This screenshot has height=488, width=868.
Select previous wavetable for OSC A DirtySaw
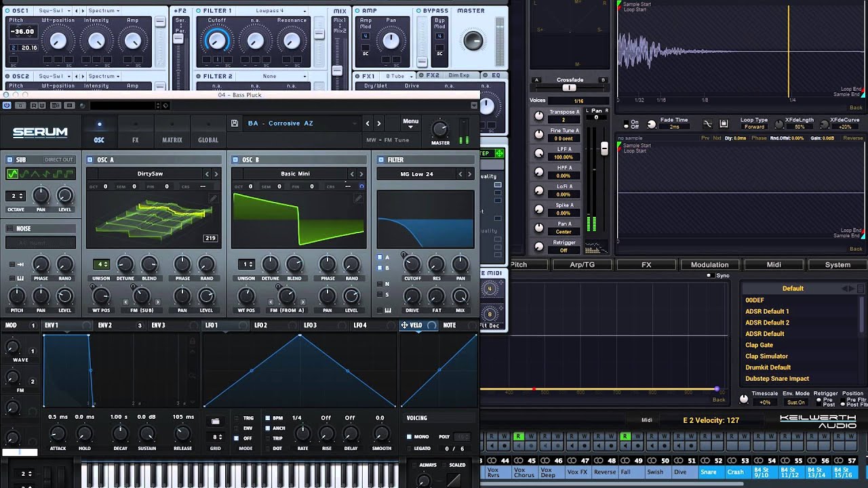[207, 174]
